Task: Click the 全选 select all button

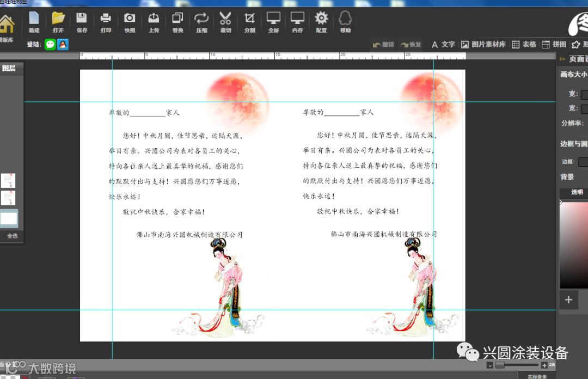Action: (12, 236)
